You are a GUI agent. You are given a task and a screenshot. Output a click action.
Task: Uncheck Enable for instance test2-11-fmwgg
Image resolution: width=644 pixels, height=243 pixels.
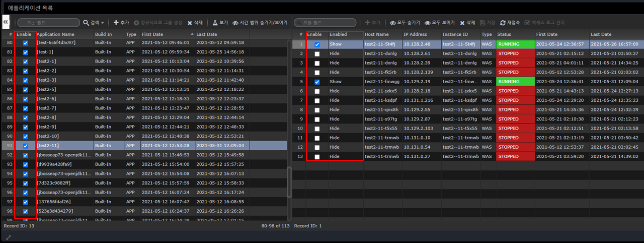317,82
